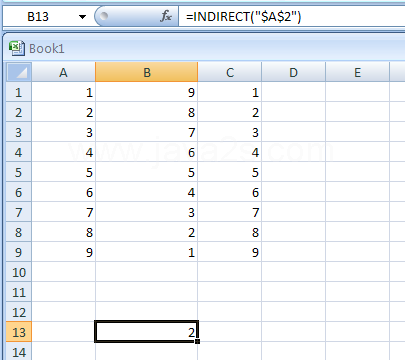Click cell A5 containing 5
This screenshot has width=405, height=360.
point(63,172)
